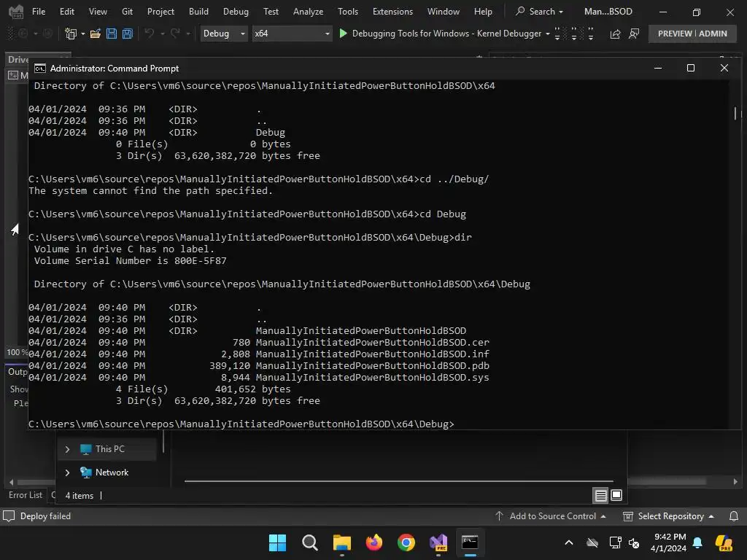Click the Visual Studio logo icon

16,12
